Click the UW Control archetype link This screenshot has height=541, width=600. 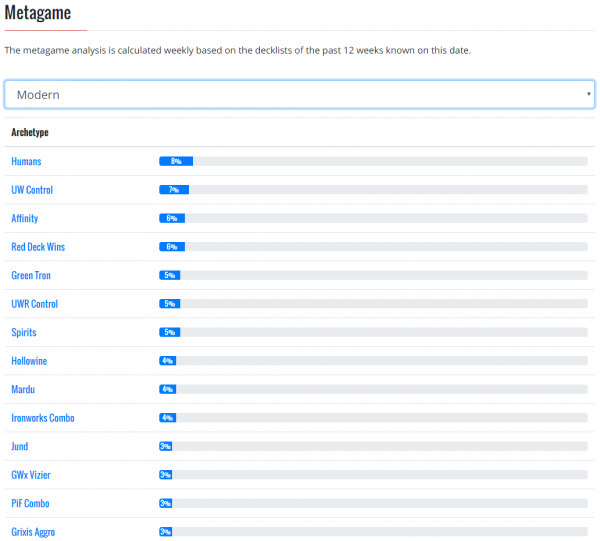[x=32, y=190]
